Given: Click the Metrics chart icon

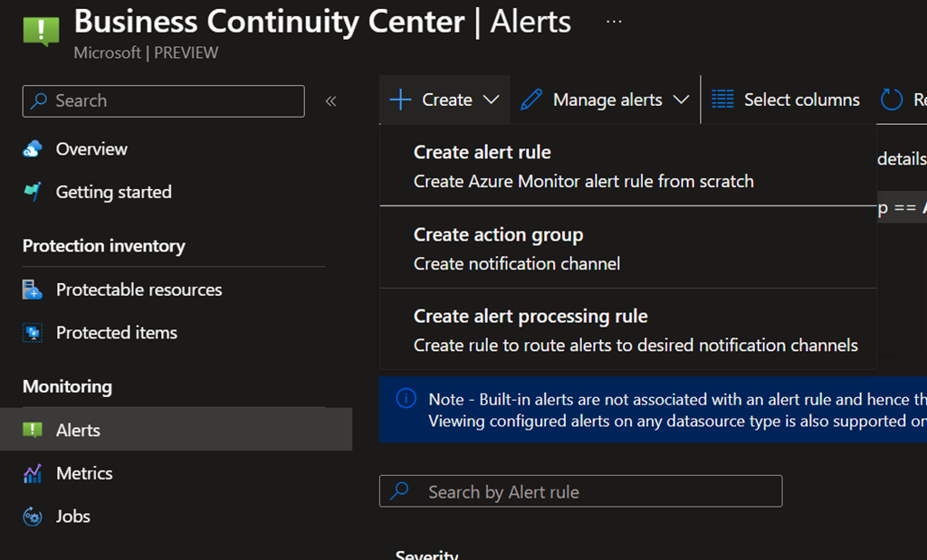Looking at the screenshot, I should point(33,473).
